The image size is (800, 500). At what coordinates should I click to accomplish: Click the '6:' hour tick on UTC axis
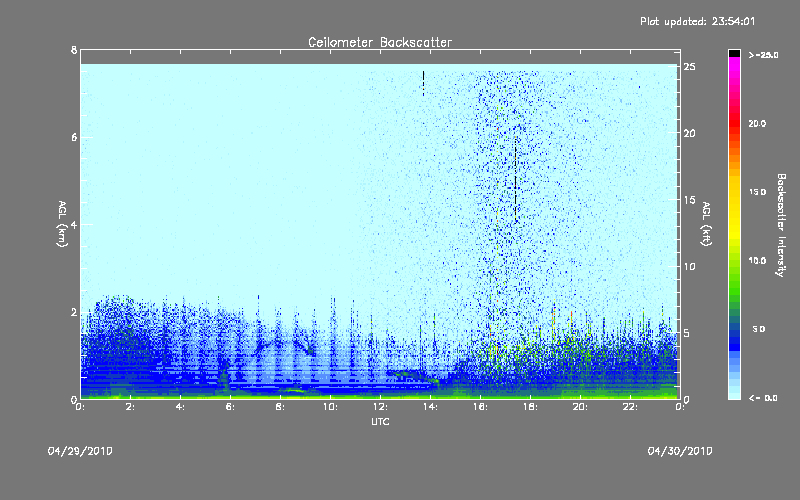point(231,407)
